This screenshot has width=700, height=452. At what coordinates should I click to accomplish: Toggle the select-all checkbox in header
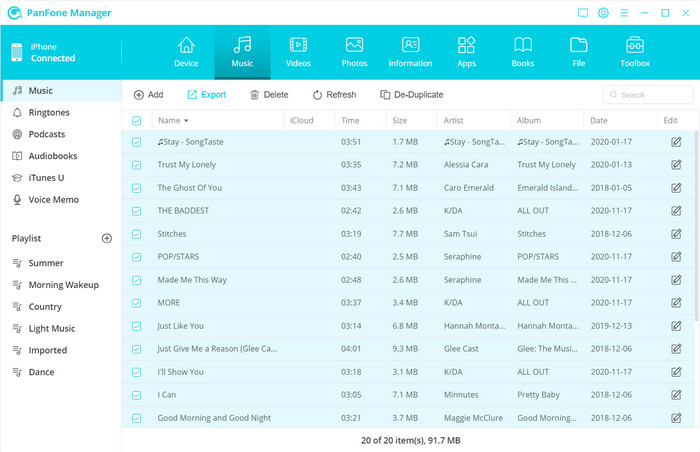(137, 121)
